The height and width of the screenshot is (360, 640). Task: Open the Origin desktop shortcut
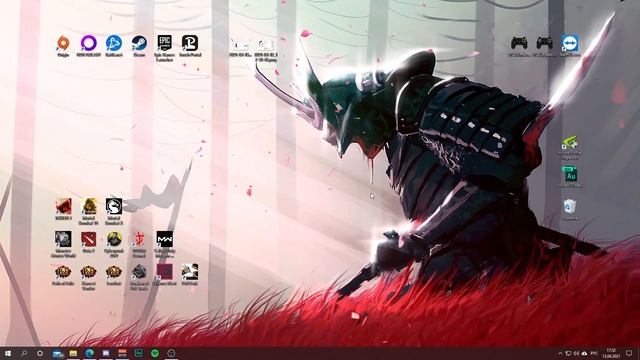tap(63, 44)
